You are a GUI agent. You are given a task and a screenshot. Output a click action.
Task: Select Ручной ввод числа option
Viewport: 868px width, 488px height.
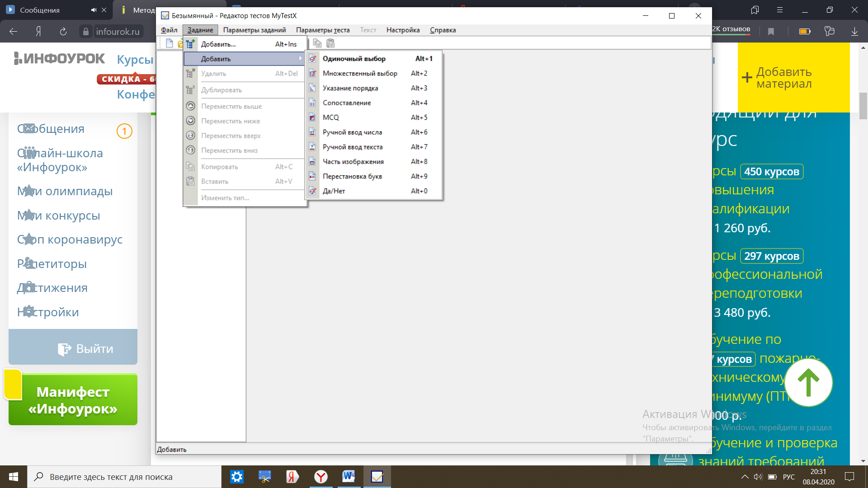[x=373, y=132]
